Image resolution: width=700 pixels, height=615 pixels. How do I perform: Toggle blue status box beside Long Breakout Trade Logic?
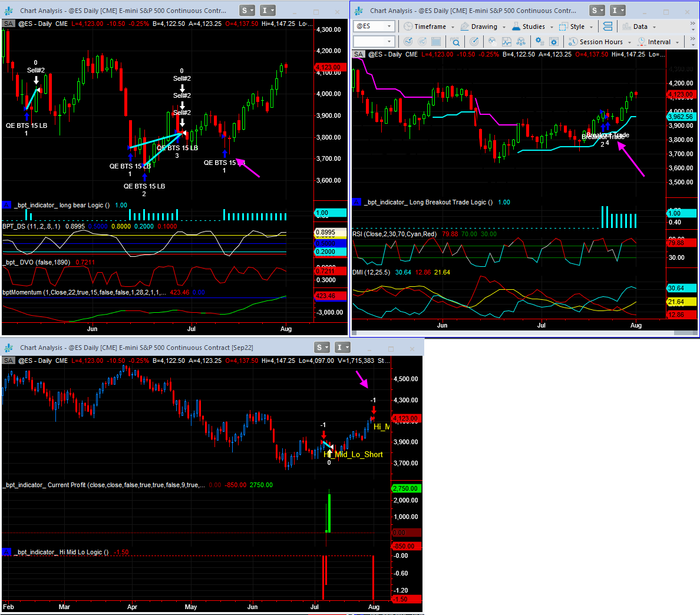coord(356,202)
